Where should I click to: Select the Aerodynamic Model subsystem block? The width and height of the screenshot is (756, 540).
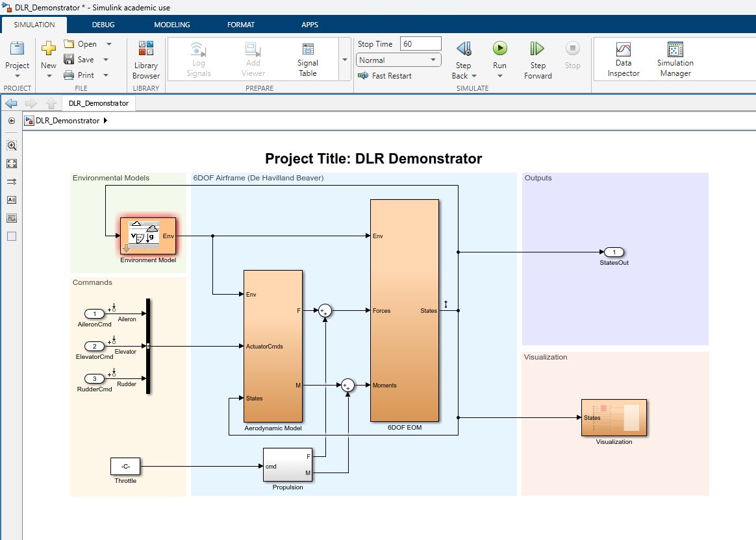[x=273, y=347]
